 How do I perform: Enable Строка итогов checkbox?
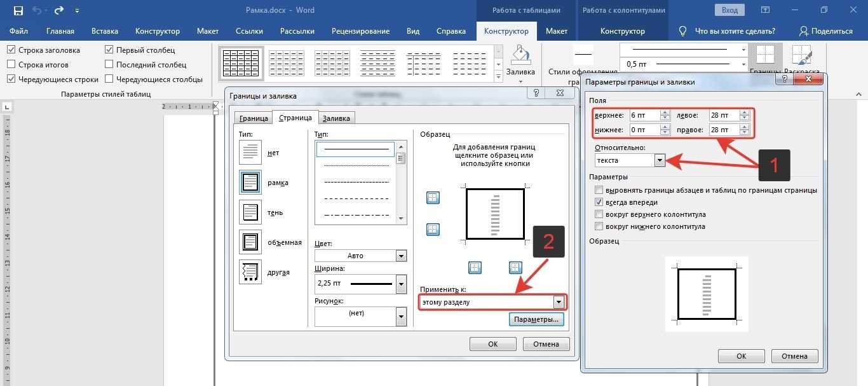(11, 64)
